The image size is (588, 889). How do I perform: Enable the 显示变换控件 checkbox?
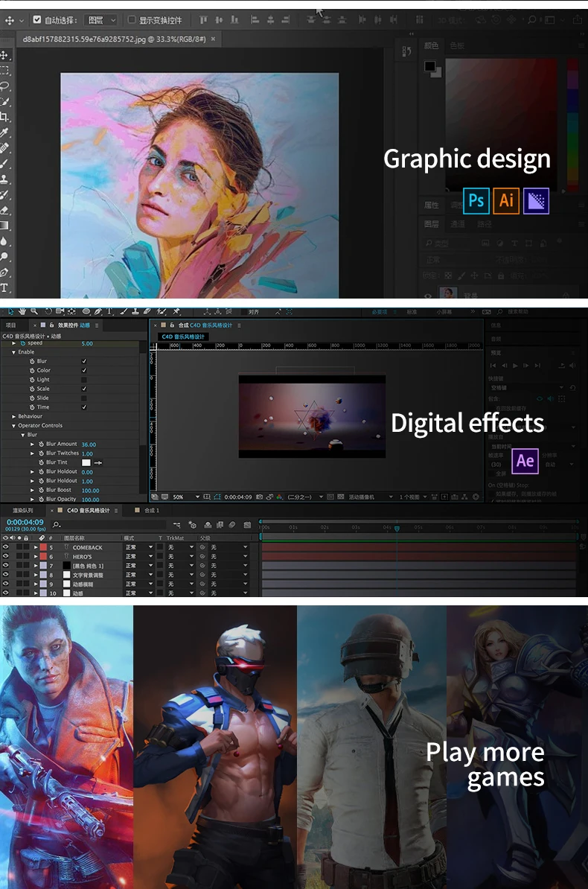[x=132, y=20]
